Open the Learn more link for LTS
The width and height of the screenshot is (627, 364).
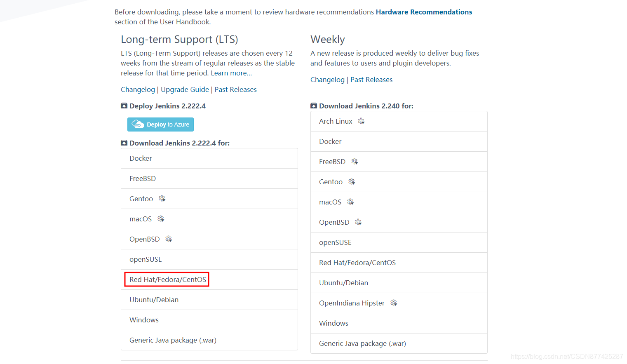point(231,73)
